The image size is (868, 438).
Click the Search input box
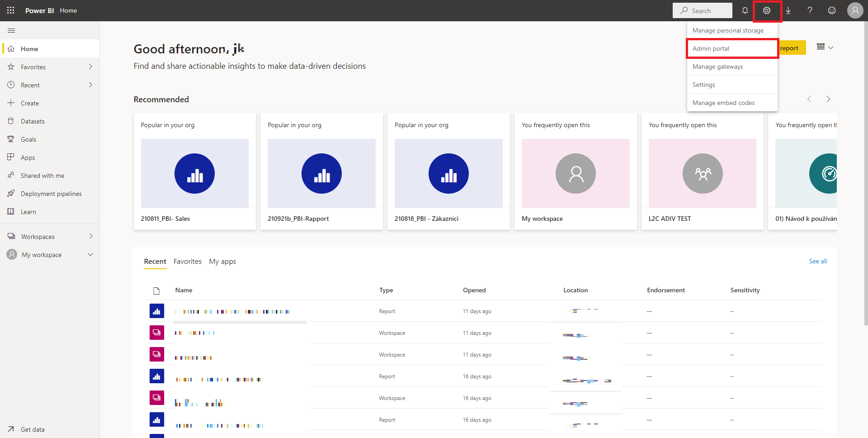pyautogui.click(x=703, y=10)
